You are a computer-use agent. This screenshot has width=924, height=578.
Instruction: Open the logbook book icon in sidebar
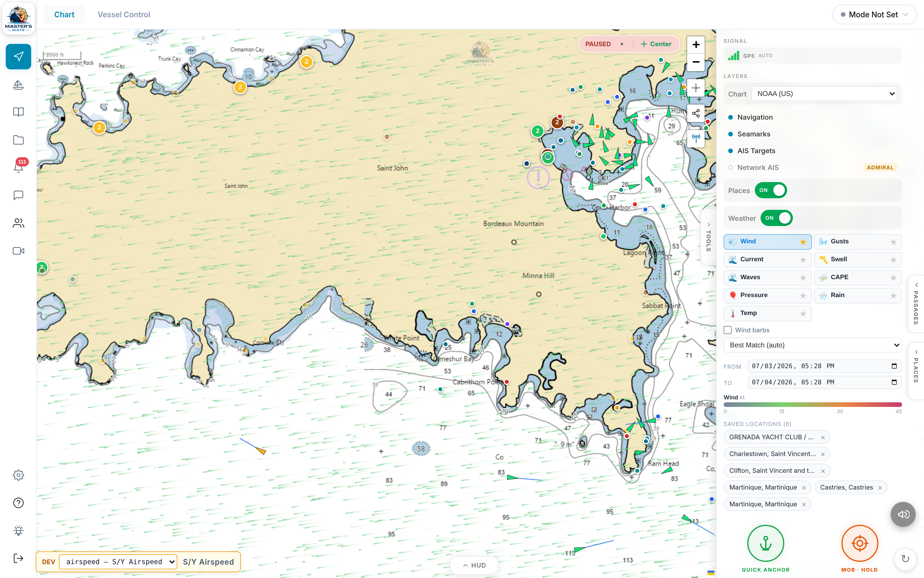click(18, 112)
